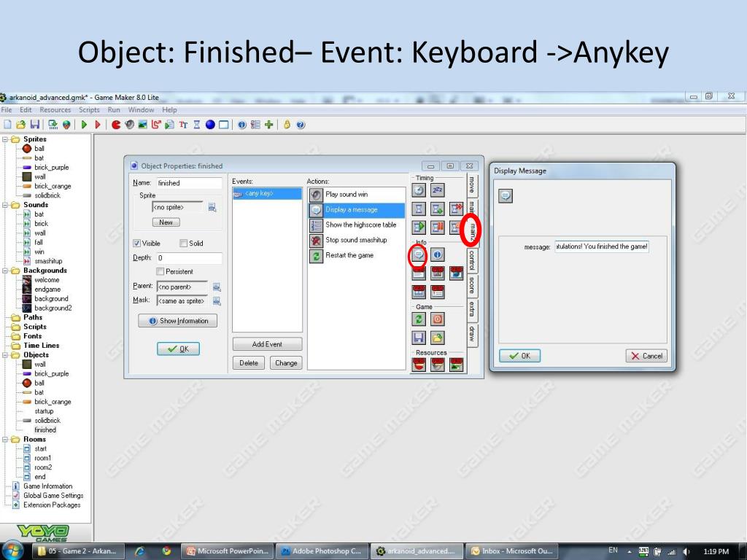Image resolution: width=747 pixels, height=560 pixels.
Task: Click the object Name input field
Action: tap(189, 183)
